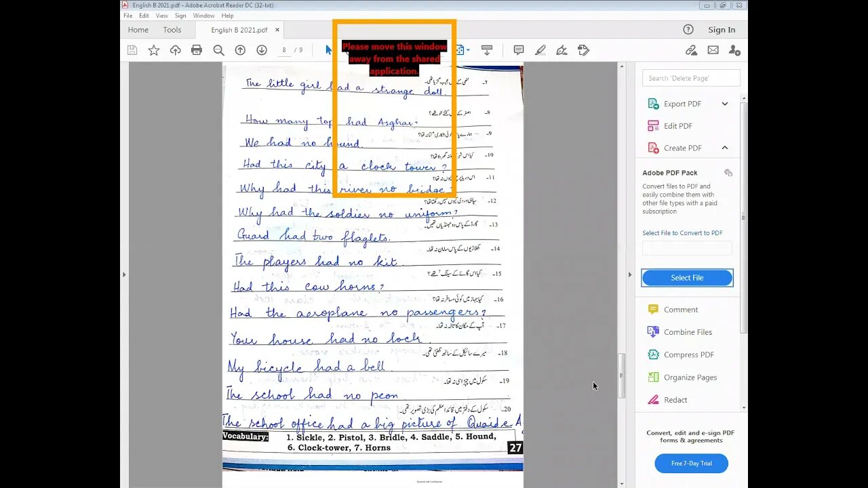Open the Comment tool icon
This screenshot has width=868, height=488.
click(653, 309)
